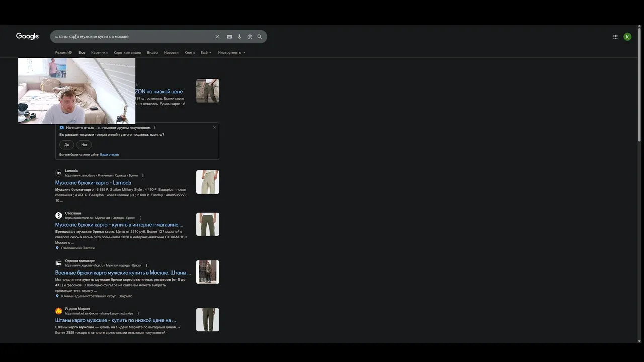
Task: Click the Одежда милитари site favicon
Action: (x=59, y=263)
